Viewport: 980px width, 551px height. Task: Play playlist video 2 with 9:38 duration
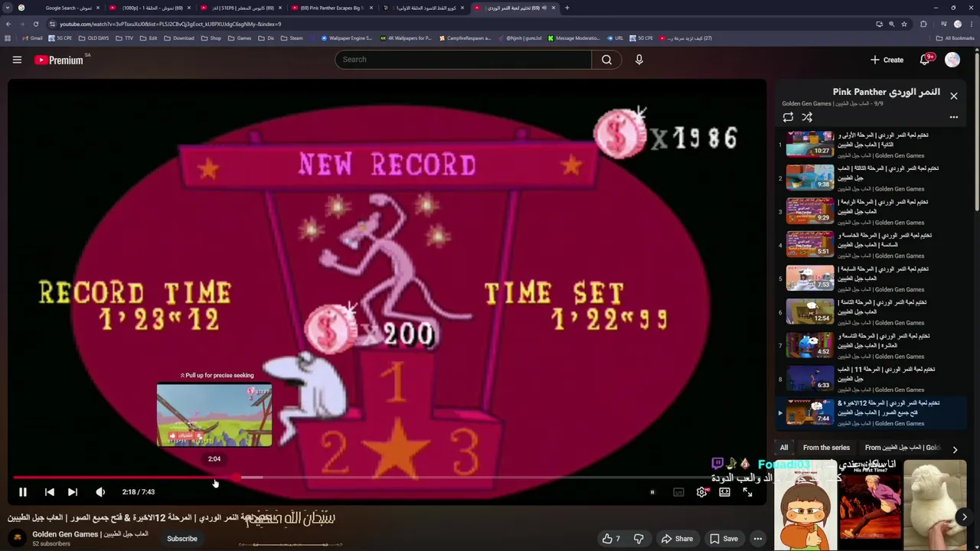pyautogui.click(x=871, y=178)
